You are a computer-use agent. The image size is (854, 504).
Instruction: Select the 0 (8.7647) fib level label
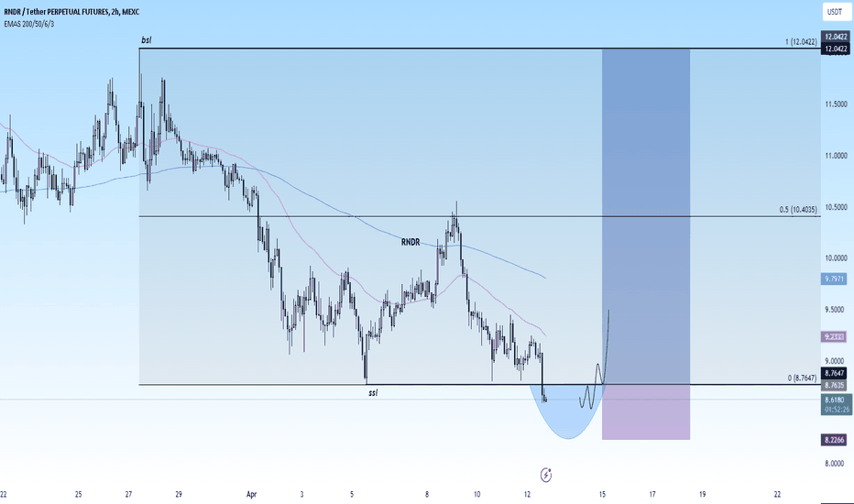pyautogui.click(x=803, y=378)
